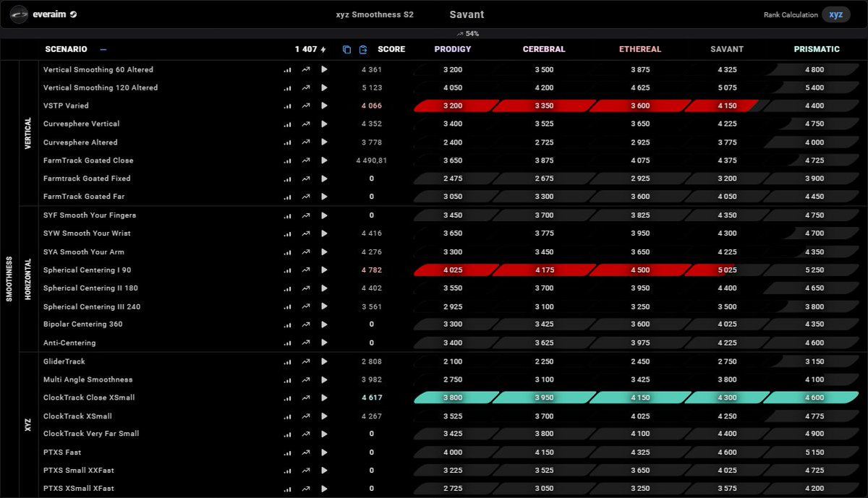Play the Bipolar Centering 360 scenario
The width and height of the screenshot is (868, 498).
[x=324, y=325]
